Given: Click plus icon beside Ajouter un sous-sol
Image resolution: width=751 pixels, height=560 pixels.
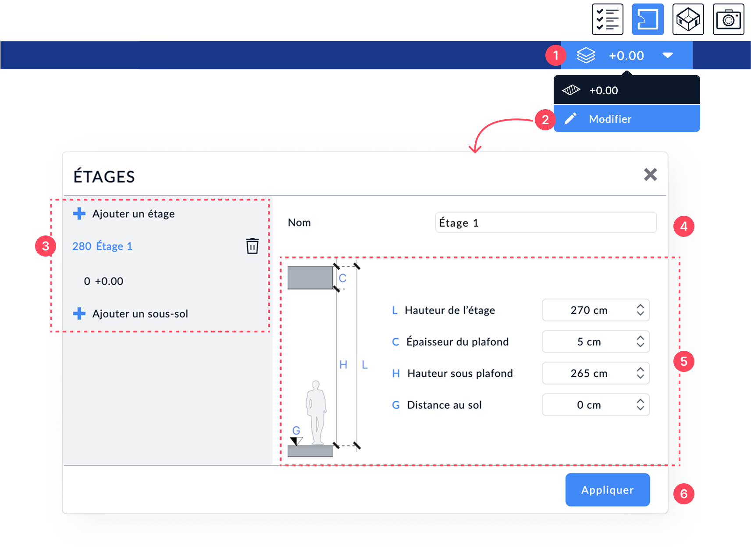Looking at the screenshot, I should point(79,314).
